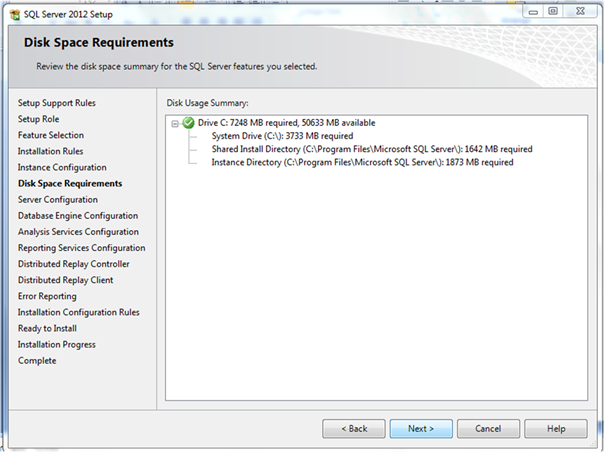Viewport: 604px width, 452px height.
Task: Select Database Engine Configuration step
Action: 78,216
